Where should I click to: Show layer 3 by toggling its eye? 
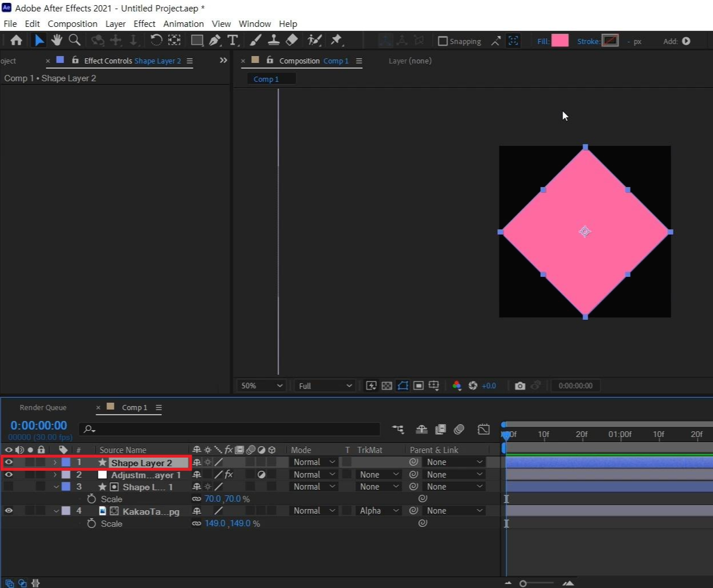tap(9, 487)
